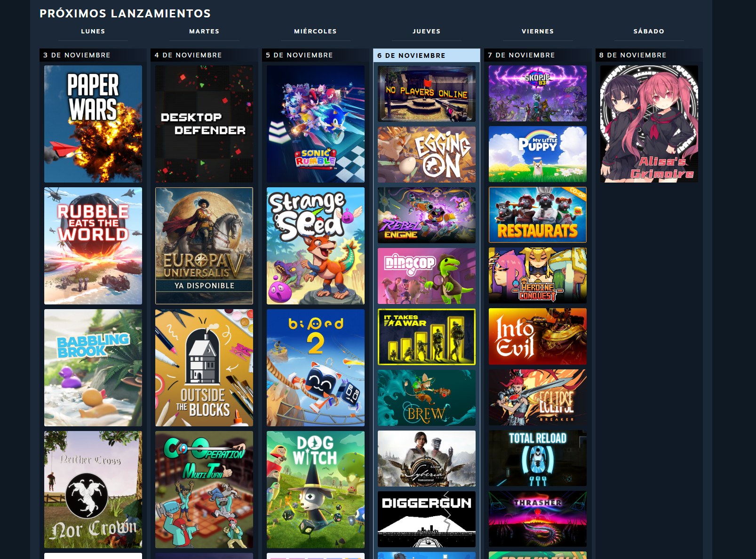Viewport: 756px width, 559px height.
Task: Go to the SÁBADO day tab
Action: coord(649,32)
